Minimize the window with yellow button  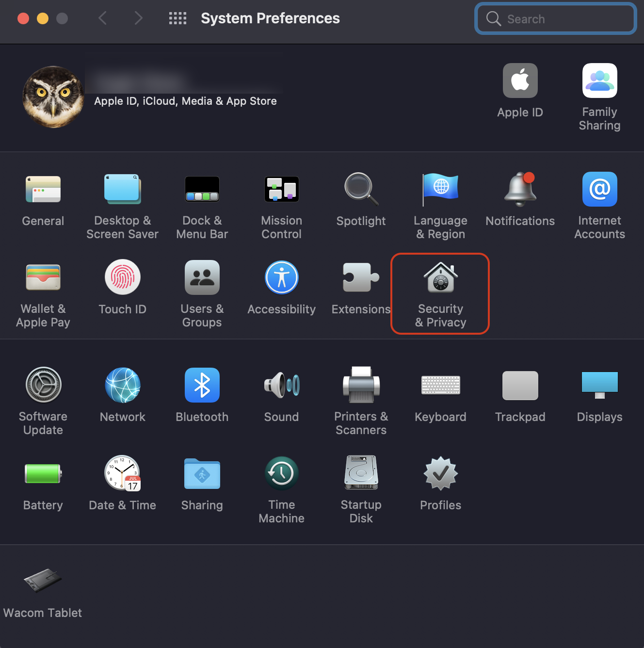43,18
